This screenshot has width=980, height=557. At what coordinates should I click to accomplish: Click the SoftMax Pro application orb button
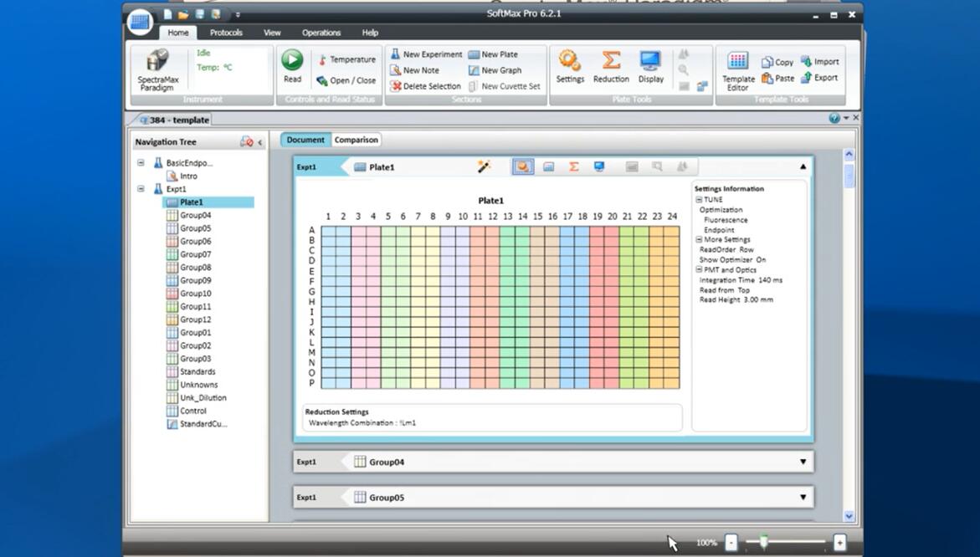pos(140,22)
